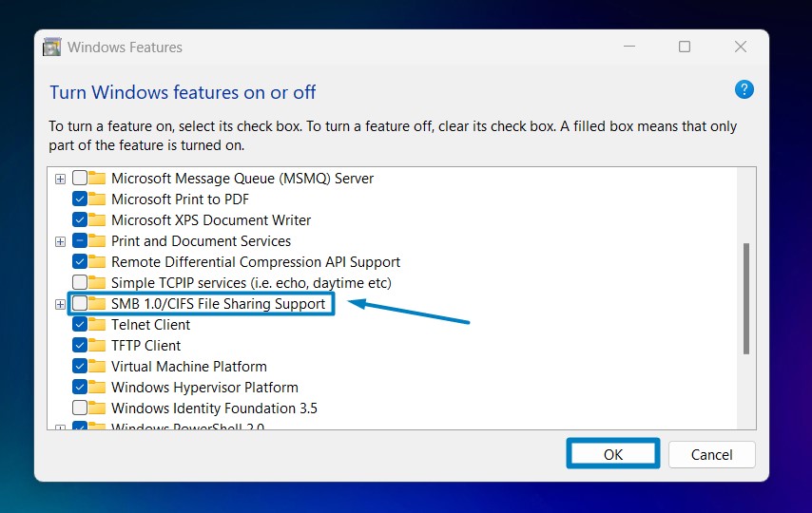This screenshot has width=812, height=513.
Task: Expand the Microsoft Message Queue (MSMQ) Server node
Action: [x=60, y=180]
